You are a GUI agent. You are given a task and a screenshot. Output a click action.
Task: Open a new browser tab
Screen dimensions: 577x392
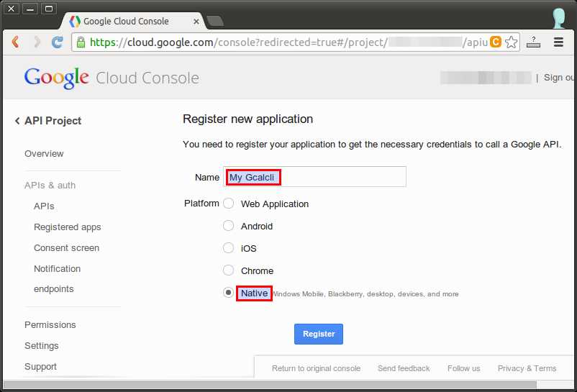coord(215,22)
